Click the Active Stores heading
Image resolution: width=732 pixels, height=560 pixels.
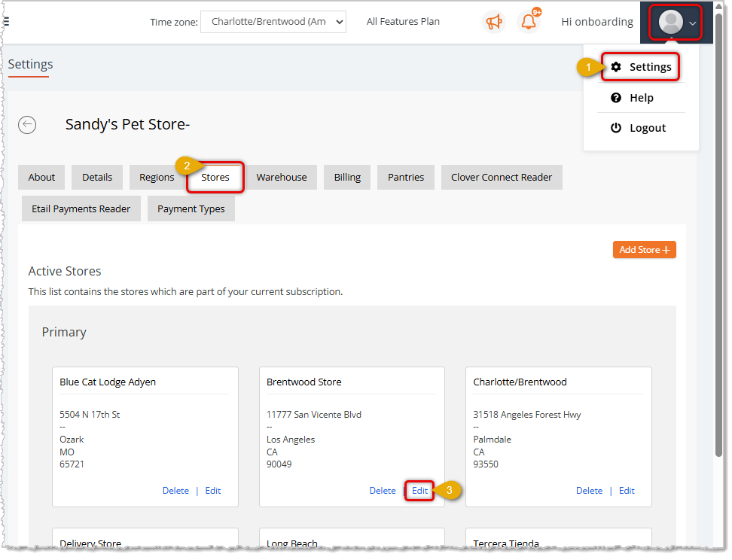point(65,271)
